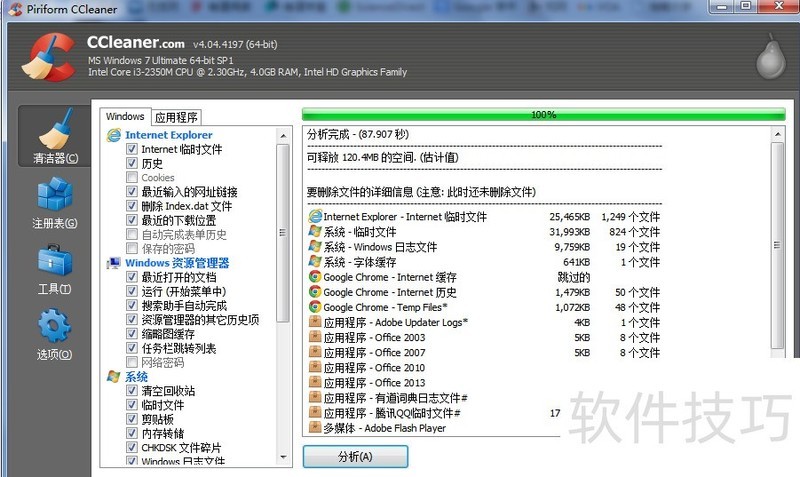Screen dimensions: 800x477
Task: Click box icon of Office 2003 result
Action: [315, 337]
